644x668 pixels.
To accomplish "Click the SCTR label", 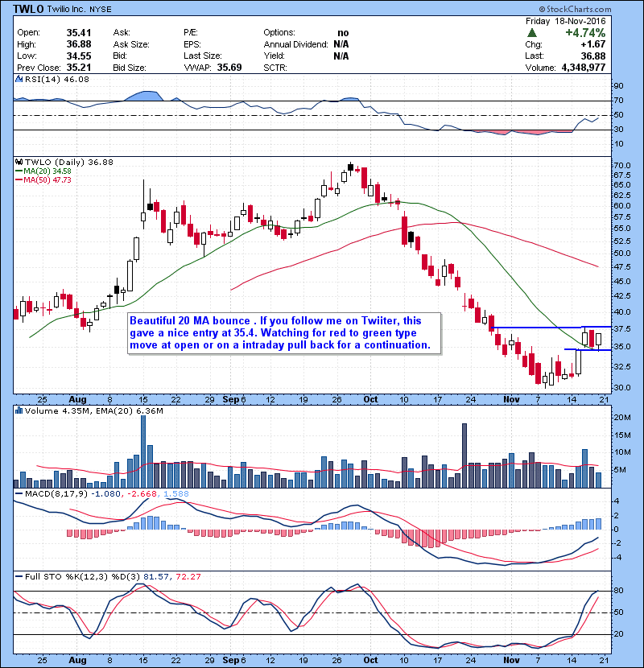I will [275, 68].
